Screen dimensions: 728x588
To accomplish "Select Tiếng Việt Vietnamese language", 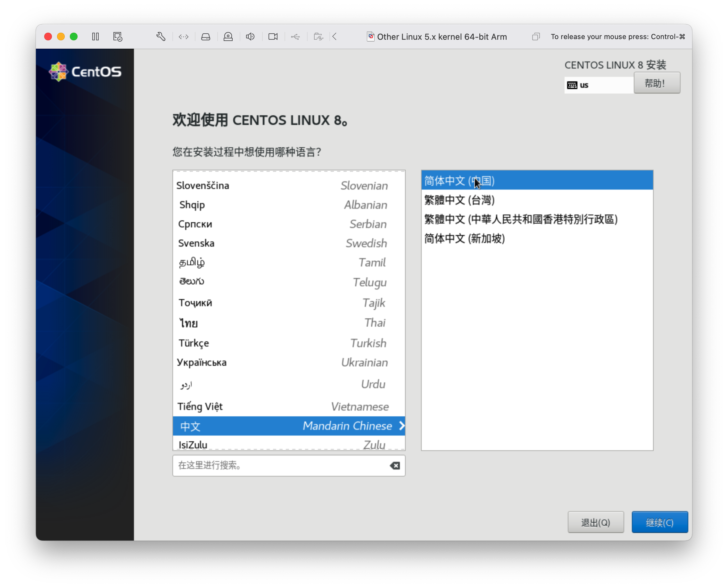I will click(x=289, y=406).
